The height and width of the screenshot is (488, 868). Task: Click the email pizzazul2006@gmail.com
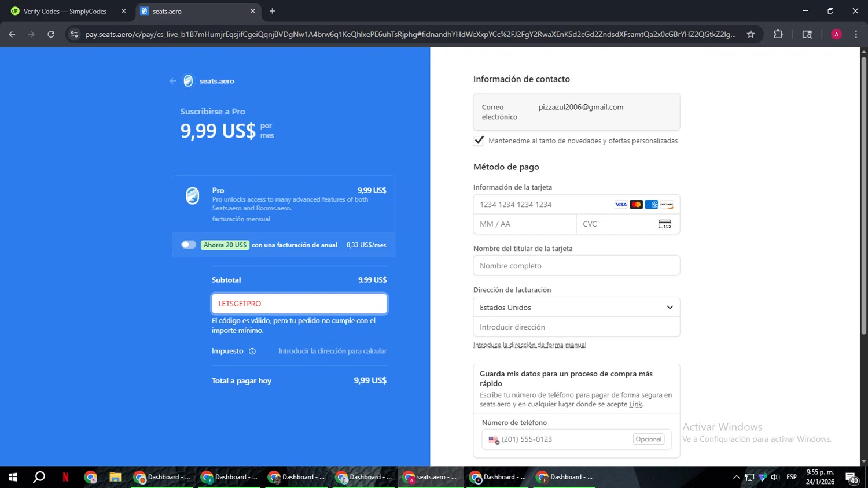[x=581, y=107]
